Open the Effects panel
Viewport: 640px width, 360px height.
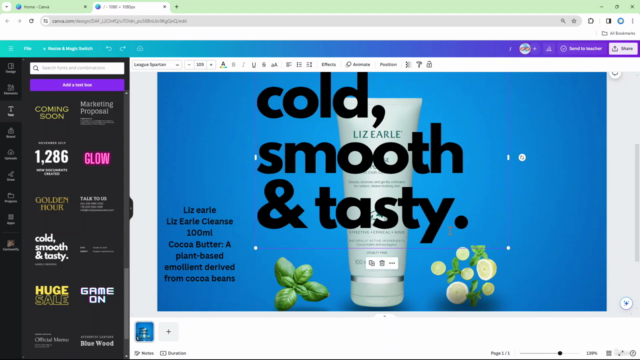coord(329,64)
